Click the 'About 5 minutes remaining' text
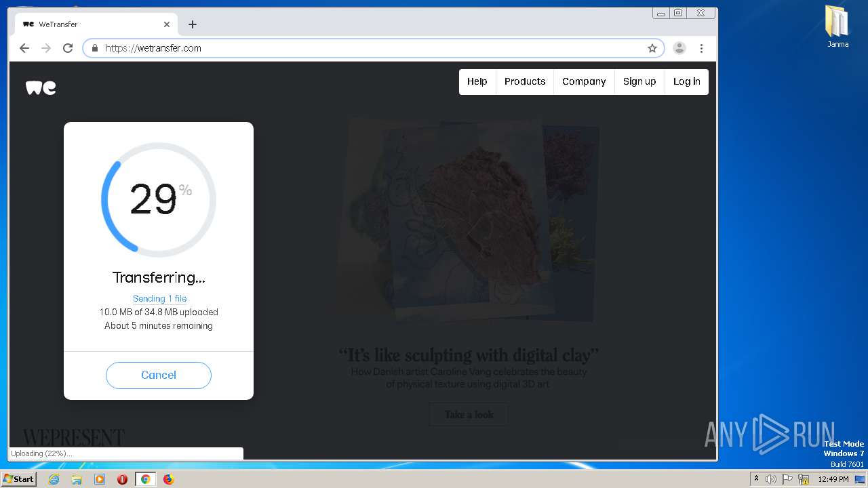Screen dimensions: 868x488 pos(159,326)
